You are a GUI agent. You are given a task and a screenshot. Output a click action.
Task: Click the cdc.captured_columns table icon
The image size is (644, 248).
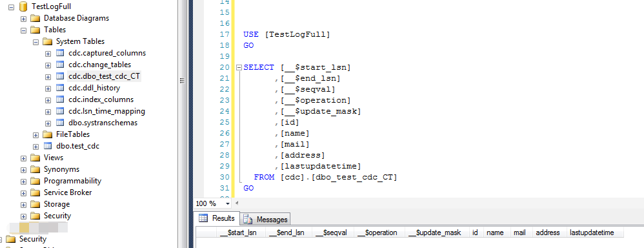click(x=60, y=53)
